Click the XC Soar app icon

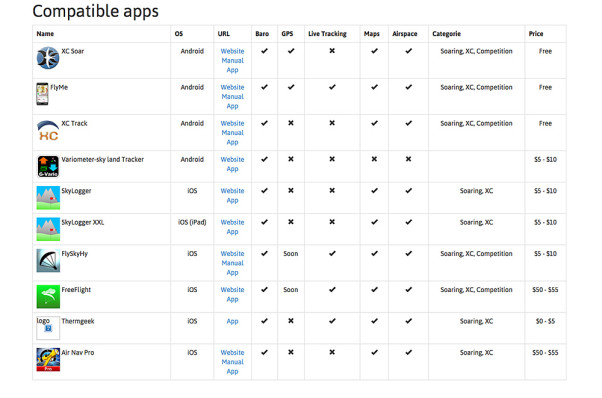[48, 58]
